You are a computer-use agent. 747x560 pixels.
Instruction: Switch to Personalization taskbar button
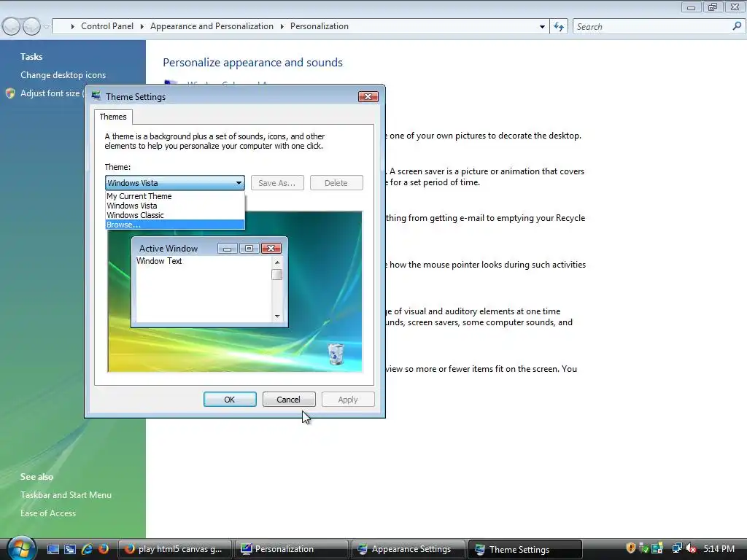(291, 549)
